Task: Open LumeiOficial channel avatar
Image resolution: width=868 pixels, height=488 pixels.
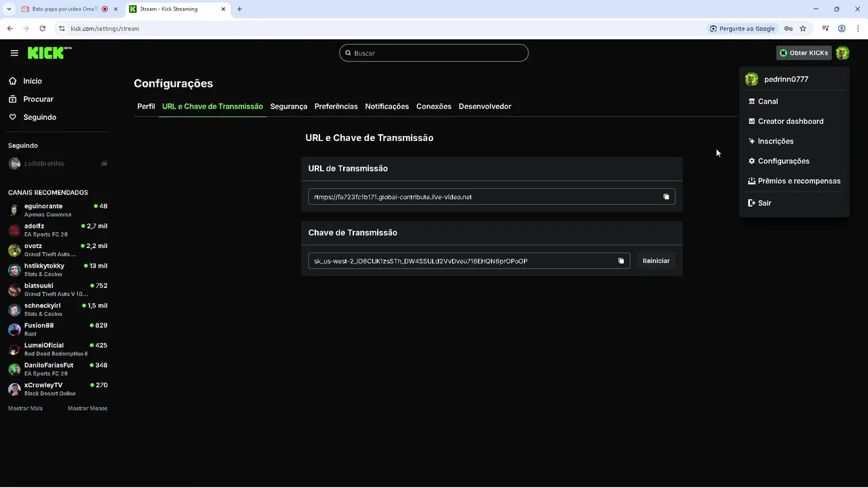Action: (14, 350)
